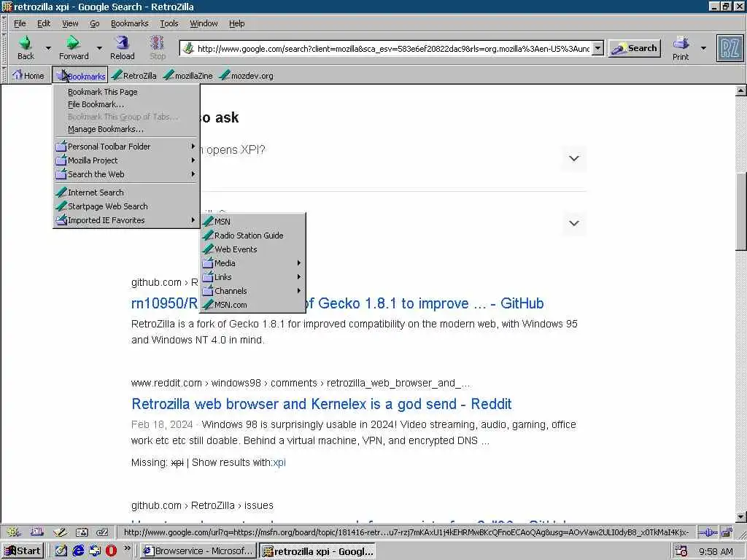The height and width of the screenshot is (560, 747).
Task: Open the Retrozilla Kernelex Reddit result
Action: 321,404
